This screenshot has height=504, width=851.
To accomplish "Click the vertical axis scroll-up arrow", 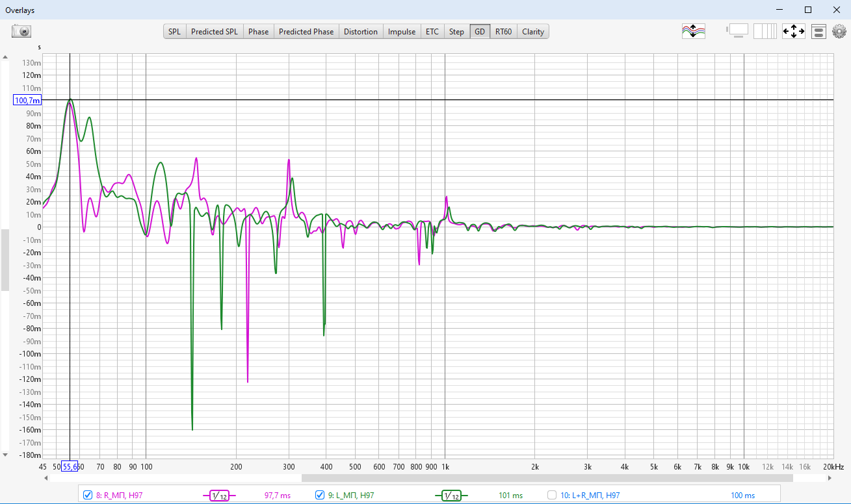I will [x=5, y=57].
